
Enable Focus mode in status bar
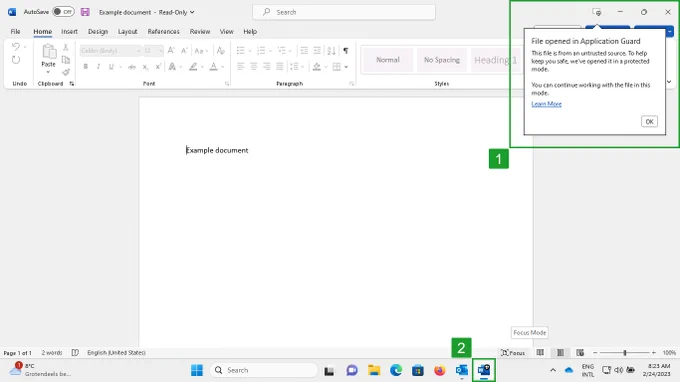[x=513, y=353]
